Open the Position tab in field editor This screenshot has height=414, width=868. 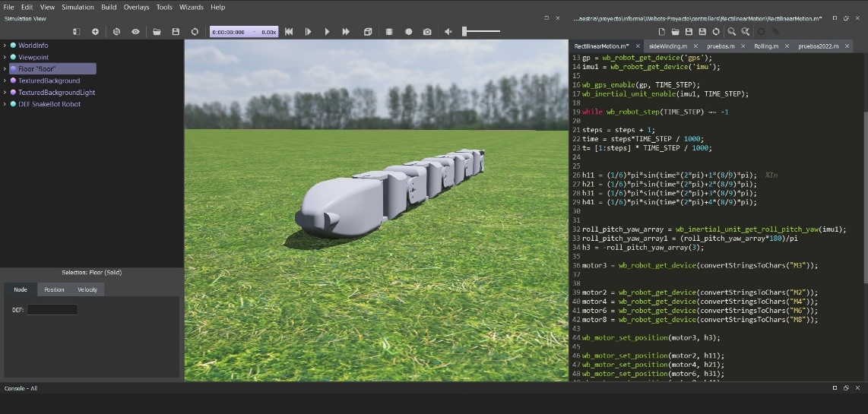click(54, 289)
